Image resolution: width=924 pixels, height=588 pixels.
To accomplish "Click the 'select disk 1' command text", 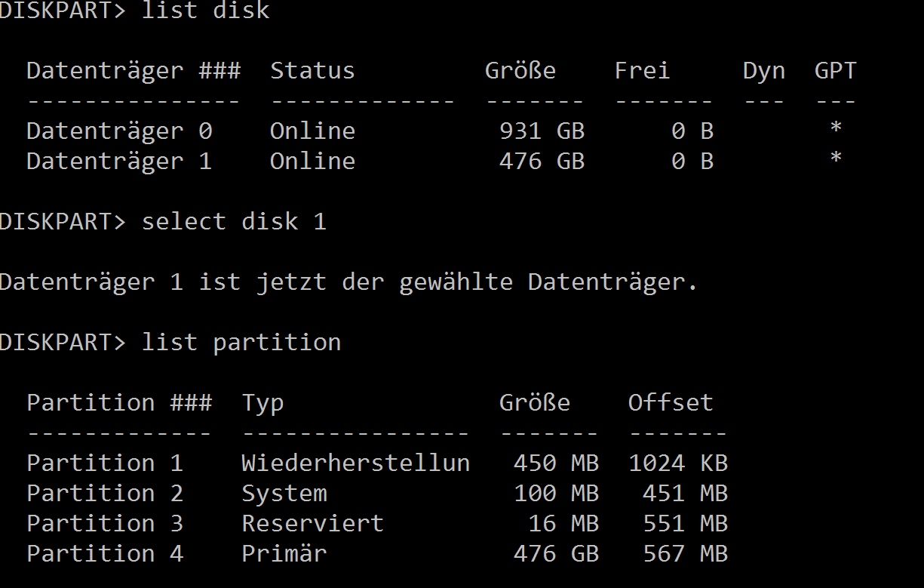I will pyautogui.click(x=234, y=221).
